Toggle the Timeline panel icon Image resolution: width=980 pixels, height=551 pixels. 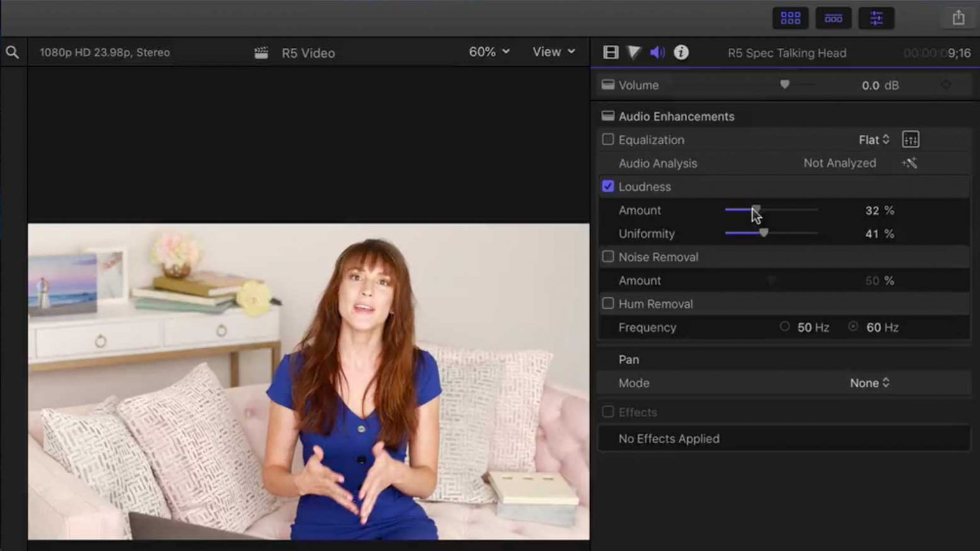click(x=833, y=18)
